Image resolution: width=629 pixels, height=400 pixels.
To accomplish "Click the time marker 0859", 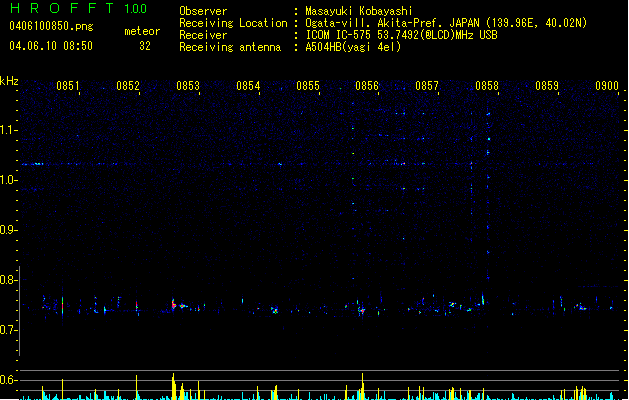I will click(547, 86).
